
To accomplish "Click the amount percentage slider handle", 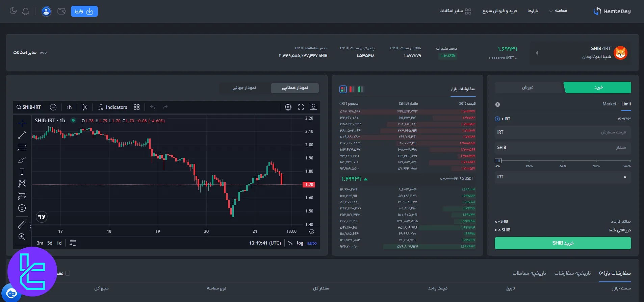I will (x=498, y=160).
